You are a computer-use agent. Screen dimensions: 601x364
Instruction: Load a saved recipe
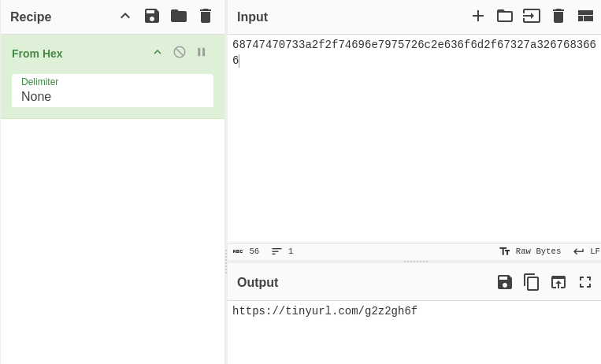(179, 16)
